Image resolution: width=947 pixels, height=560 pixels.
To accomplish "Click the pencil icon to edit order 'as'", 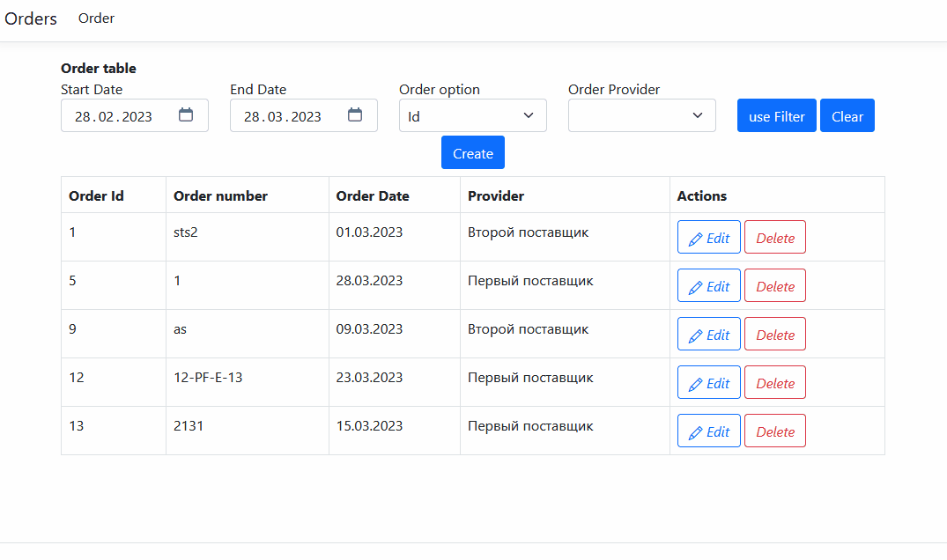I will [x=695, y=333].
